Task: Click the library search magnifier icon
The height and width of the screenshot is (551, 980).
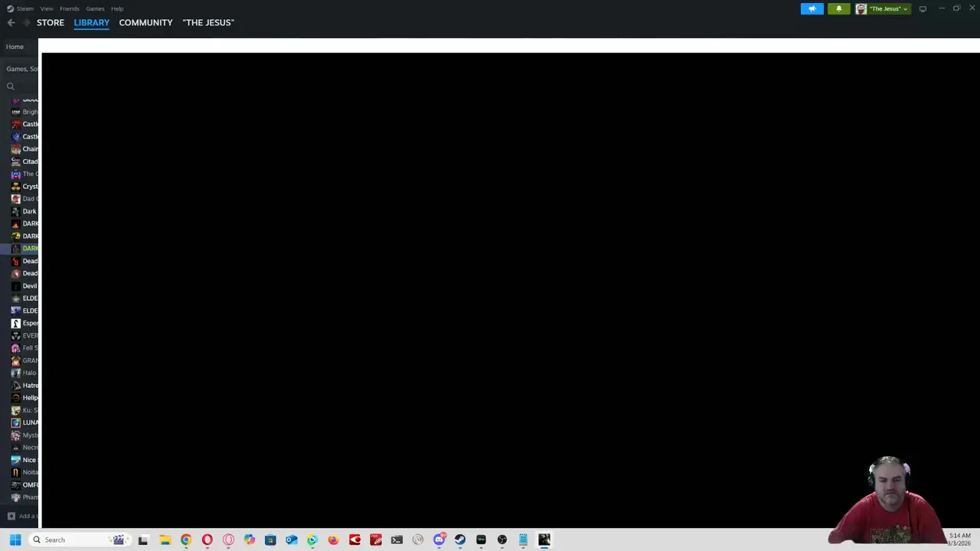Action: click(11, 86)
